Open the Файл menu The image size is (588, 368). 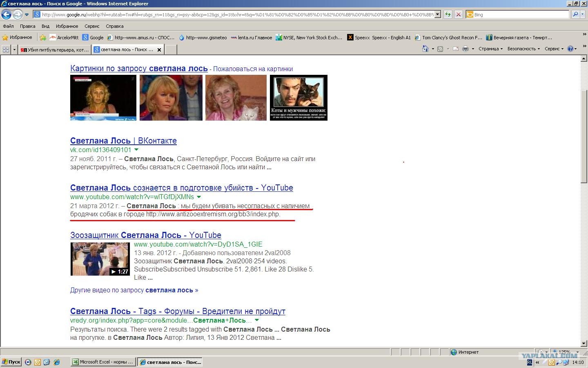click(x=8, y=26)
